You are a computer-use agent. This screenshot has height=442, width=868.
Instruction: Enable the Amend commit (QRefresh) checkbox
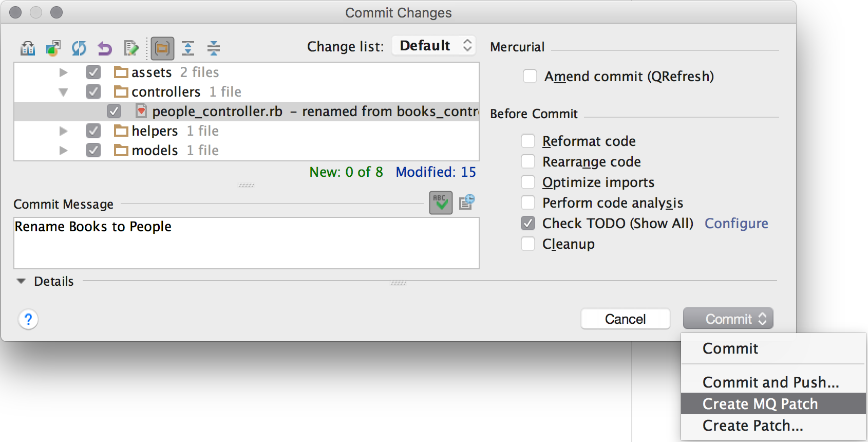530,76
